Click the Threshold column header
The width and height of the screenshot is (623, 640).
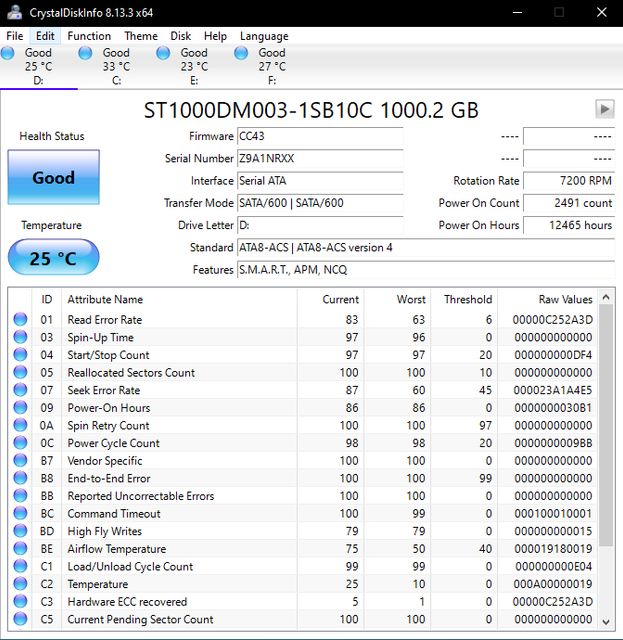(x=464, y=299)
